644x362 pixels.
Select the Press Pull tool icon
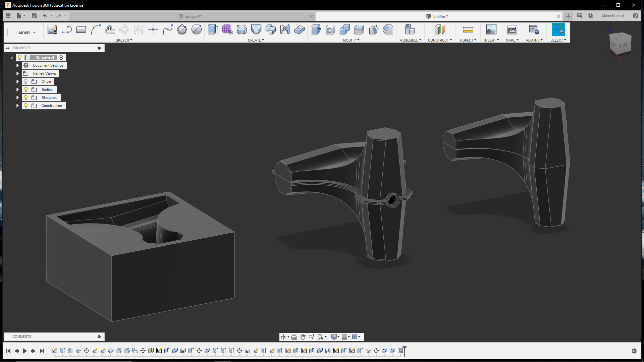pyautogui.click(x=316, y=29)
